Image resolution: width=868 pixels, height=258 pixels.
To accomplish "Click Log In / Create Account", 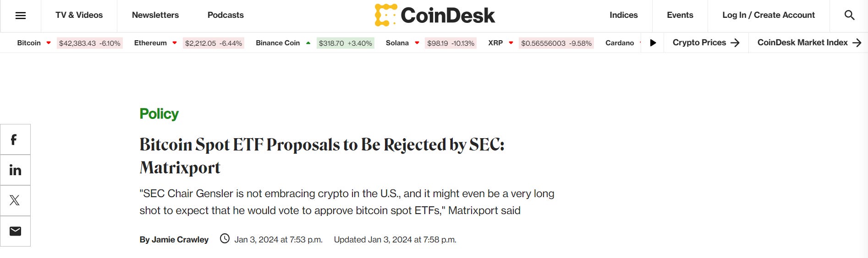I will tap(768, 15).
